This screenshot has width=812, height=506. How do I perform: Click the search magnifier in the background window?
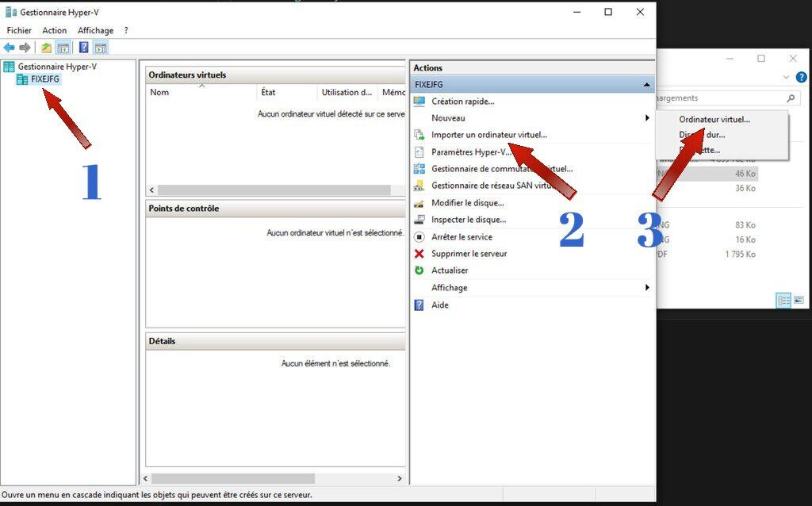[x=791, y=98]
